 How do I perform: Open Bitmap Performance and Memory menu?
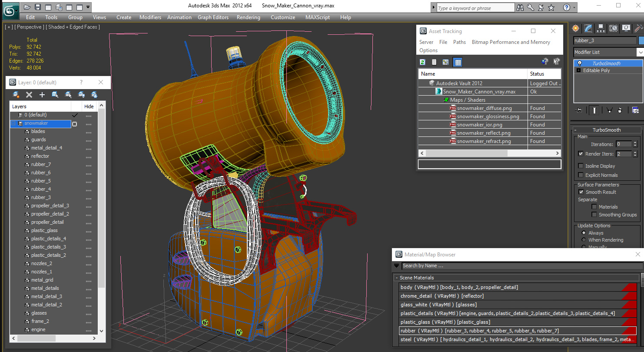[511, 42]
